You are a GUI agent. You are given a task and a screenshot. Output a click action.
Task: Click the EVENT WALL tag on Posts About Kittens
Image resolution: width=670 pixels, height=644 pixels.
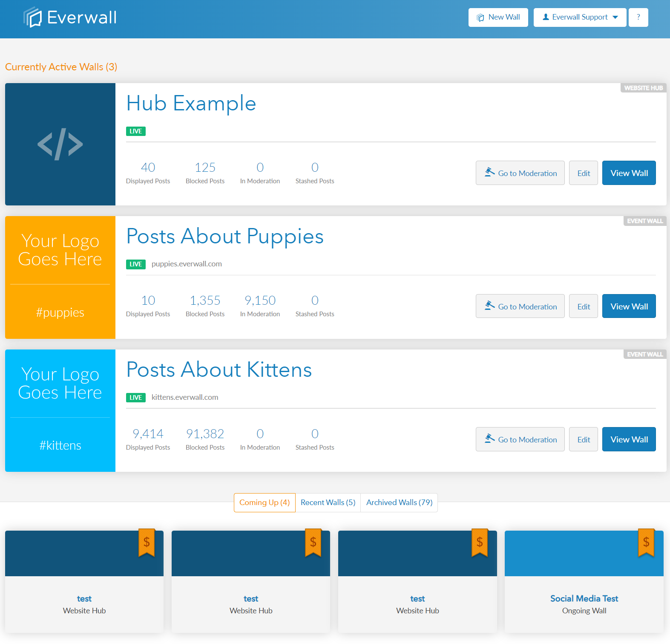(645, 354)
